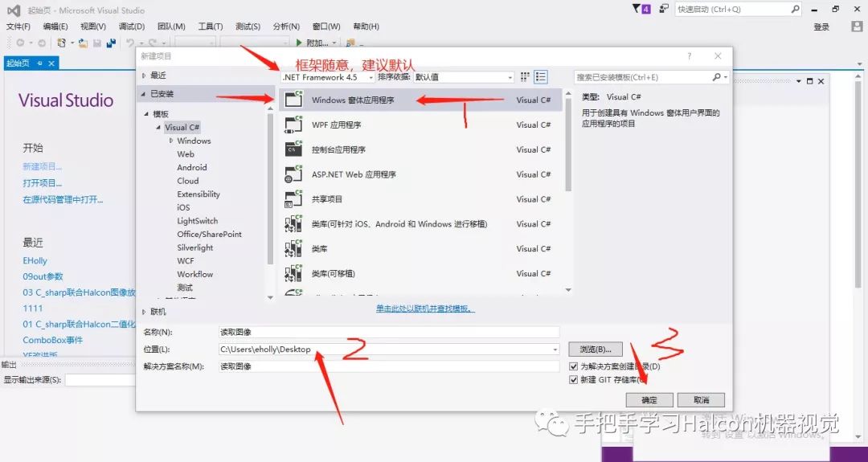Click the save all toolbar icon
Viewport: 868px width, 462px height.
111,43
